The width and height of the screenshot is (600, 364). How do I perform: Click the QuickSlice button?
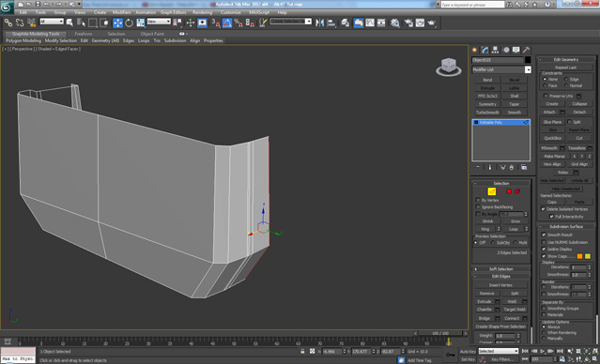(552, 138)
